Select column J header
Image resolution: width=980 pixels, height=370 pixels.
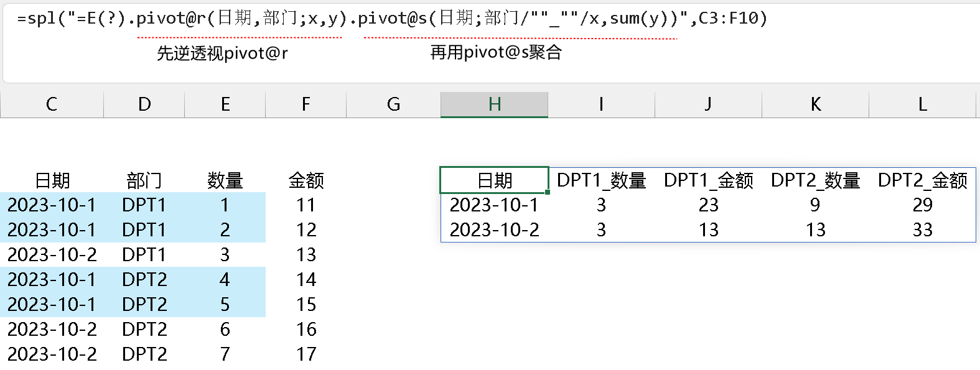708,104
